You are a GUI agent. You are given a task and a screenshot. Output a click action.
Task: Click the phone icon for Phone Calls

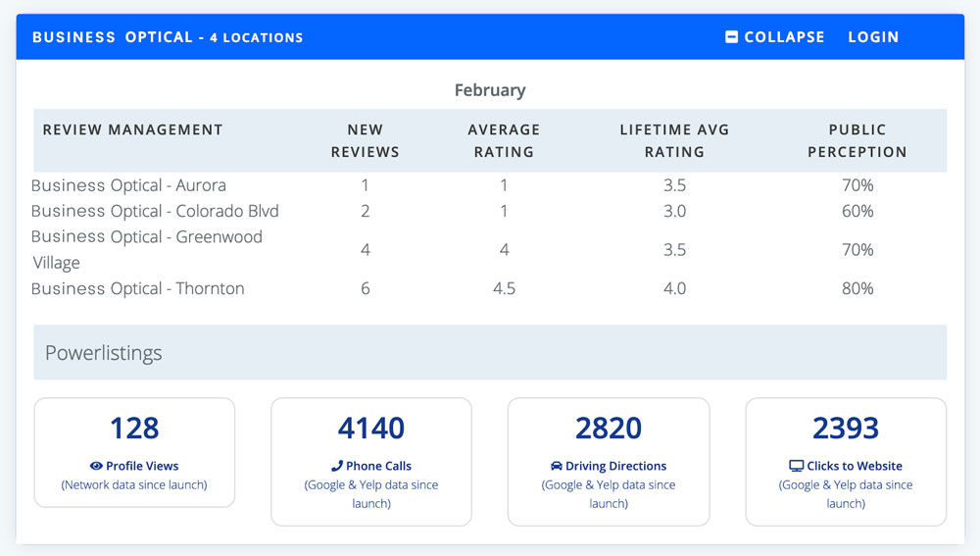337,466
